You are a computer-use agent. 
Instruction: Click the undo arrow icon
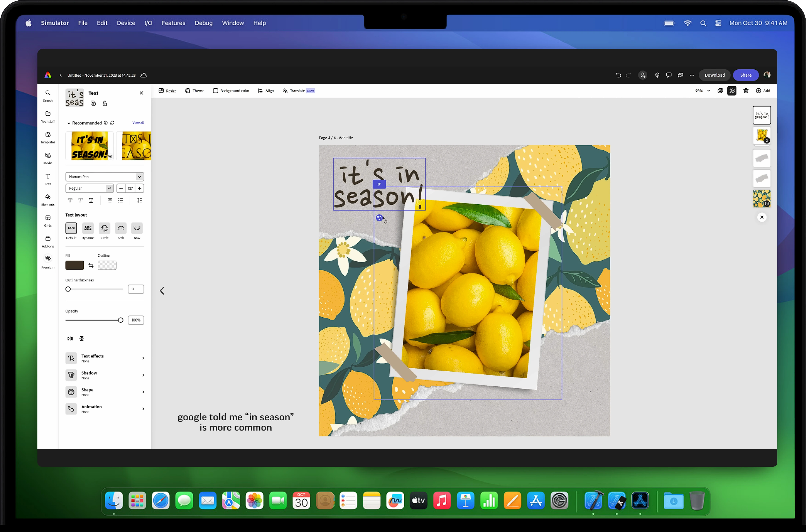point(618,75)
